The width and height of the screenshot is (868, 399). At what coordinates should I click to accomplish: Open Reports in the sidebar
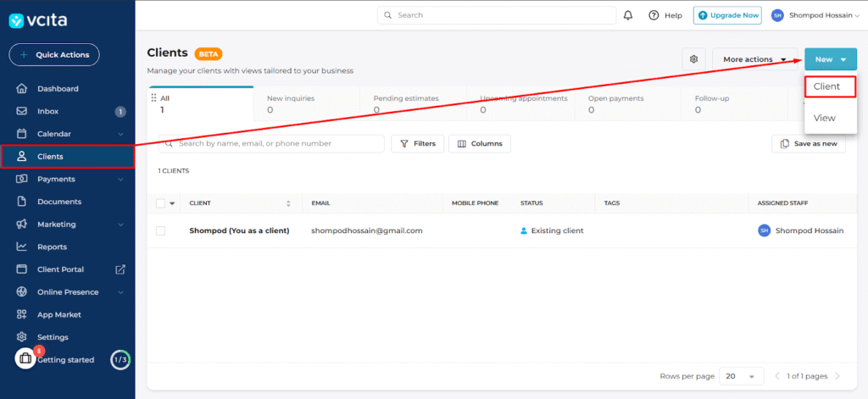pos(52,247)
